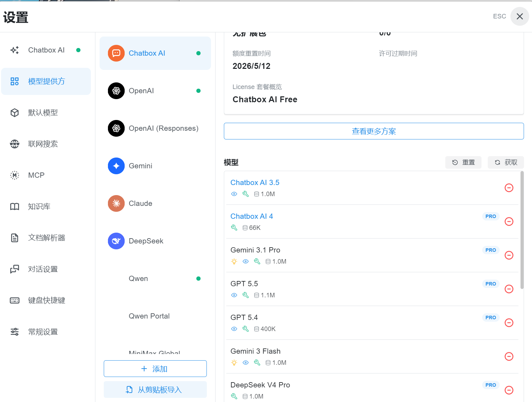Image resolution: width=532 pixels, height=402 pixels.
Task: Click wrench icon under GPT 5.4
Action: 246,329
